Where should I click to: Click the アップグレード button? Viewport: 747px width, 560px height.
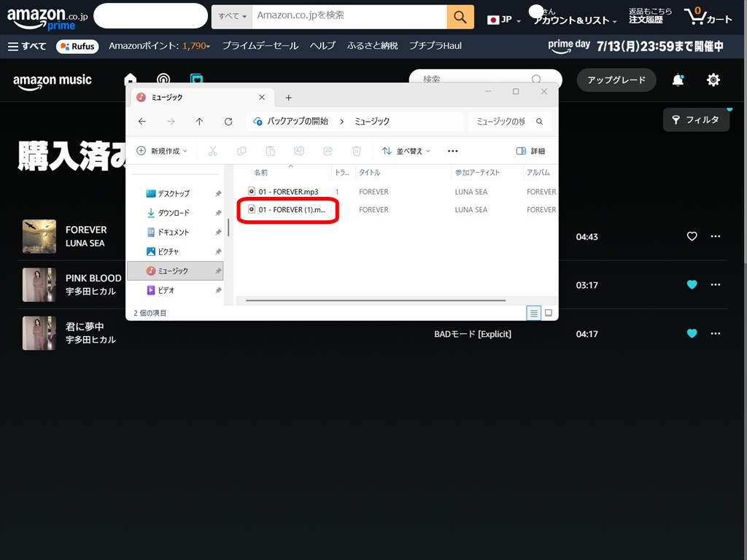pos(616,80)
